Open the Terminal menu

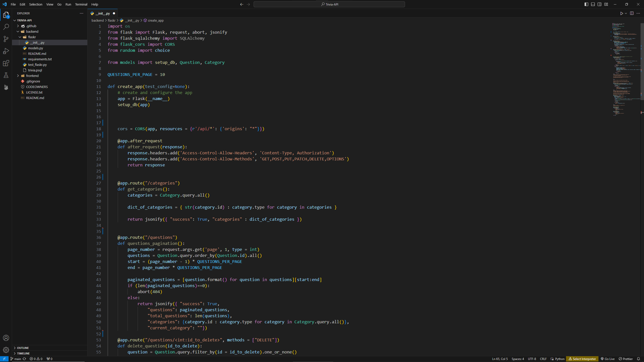pos(81,4)
